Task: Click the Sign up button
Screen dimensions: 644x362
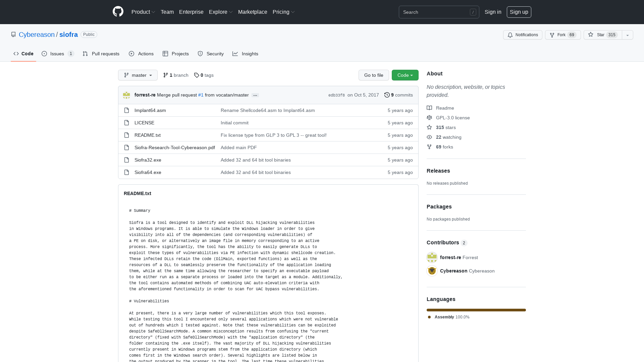Action: (x=519, y=12)
